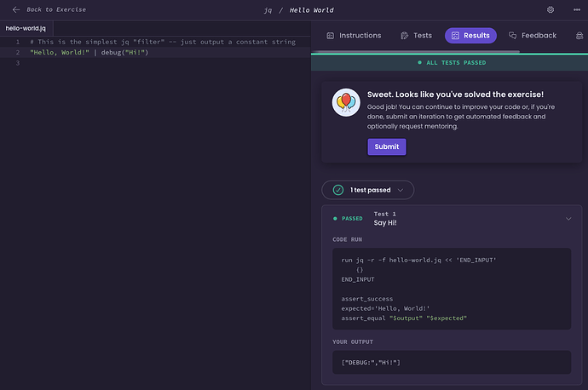
Task: Click the Hello World title in header
Action: [311, 10]
